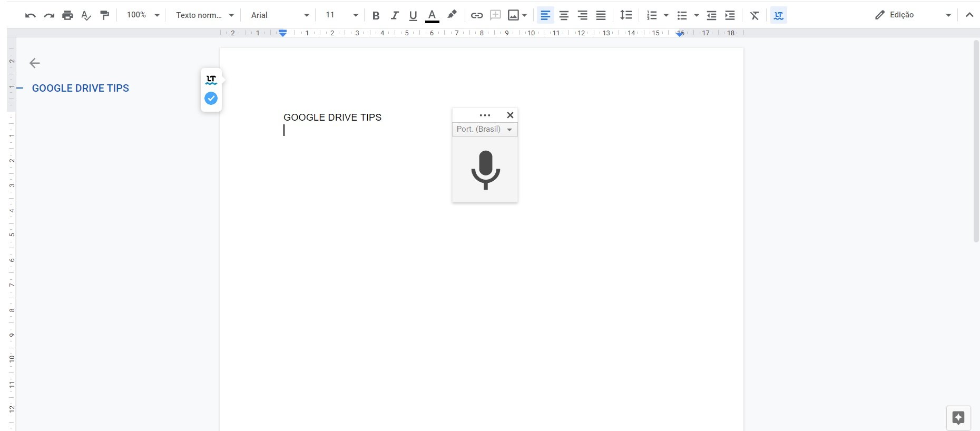Screen dimensions: 980x431
Task: Click GOOGLE DRIVE TIPS text in document
Action: pyautogui.click(x=332, y=117)
